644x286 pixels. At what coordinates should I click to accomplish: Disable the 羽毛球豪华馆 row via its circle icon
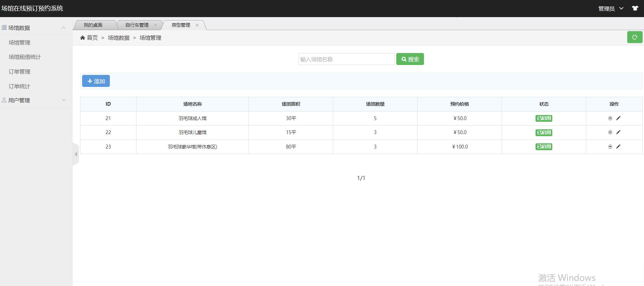click(610, 146)
